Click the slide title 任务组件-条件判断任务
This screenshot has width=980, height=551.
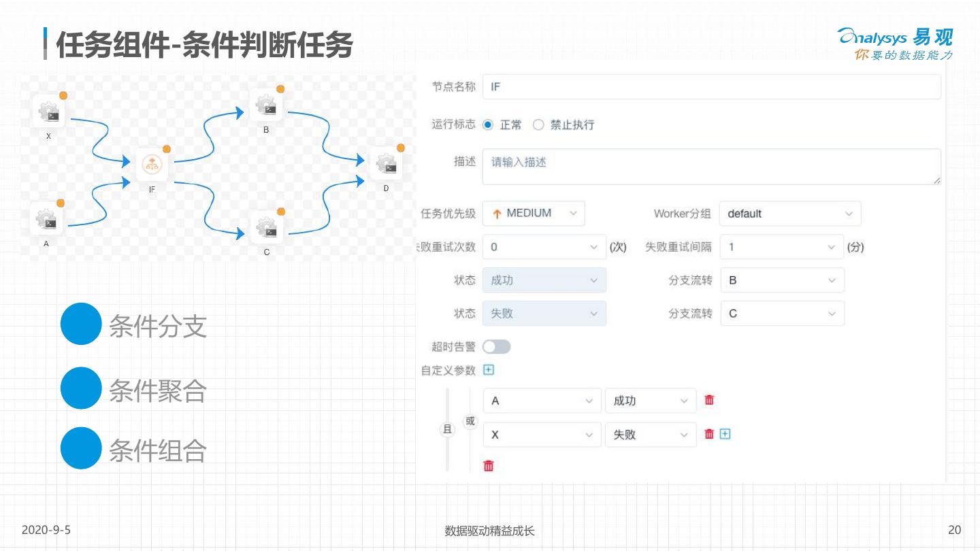click(204, 45)
